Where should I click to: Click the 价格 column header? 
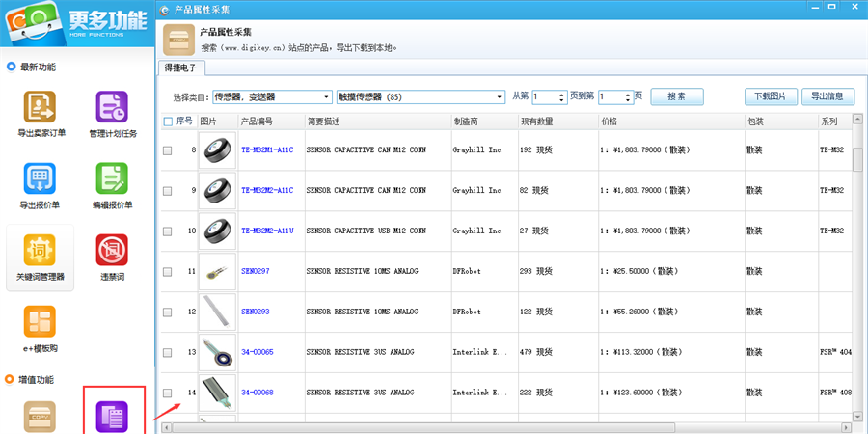(610, 122)
